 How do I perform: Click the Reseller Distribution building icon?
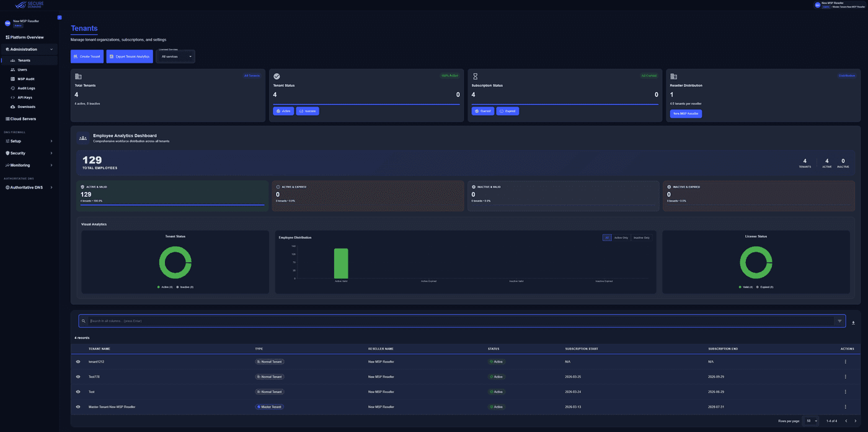tap(673, 76)
